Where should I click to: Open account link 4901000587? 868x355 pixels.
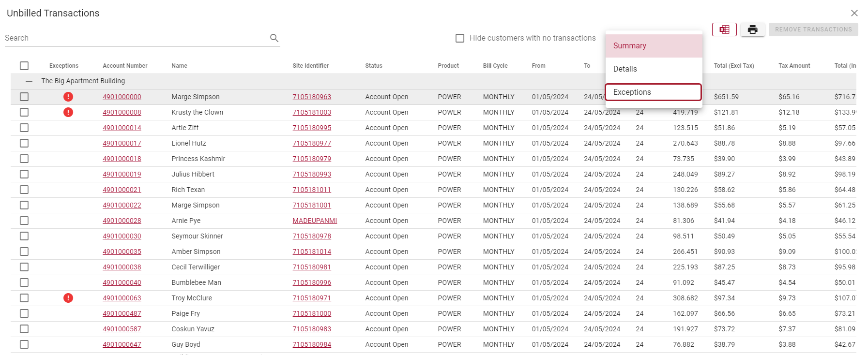coord(122,329)
